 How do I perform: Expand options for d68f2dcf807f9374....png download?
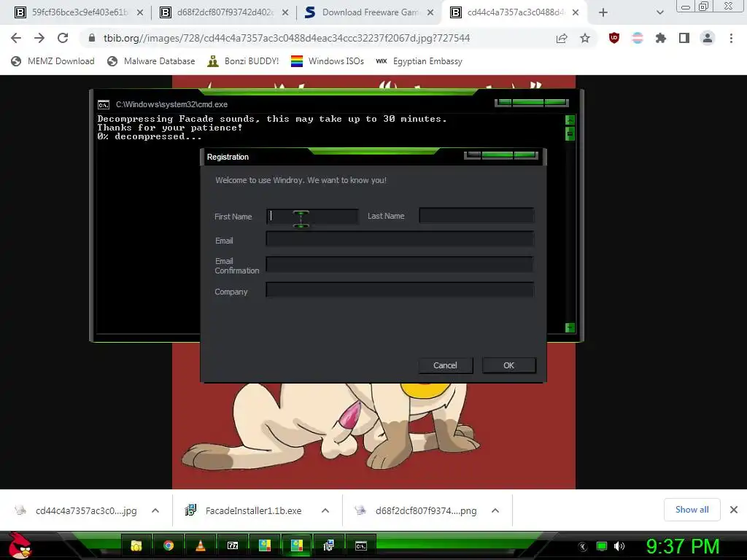point(495,510)
